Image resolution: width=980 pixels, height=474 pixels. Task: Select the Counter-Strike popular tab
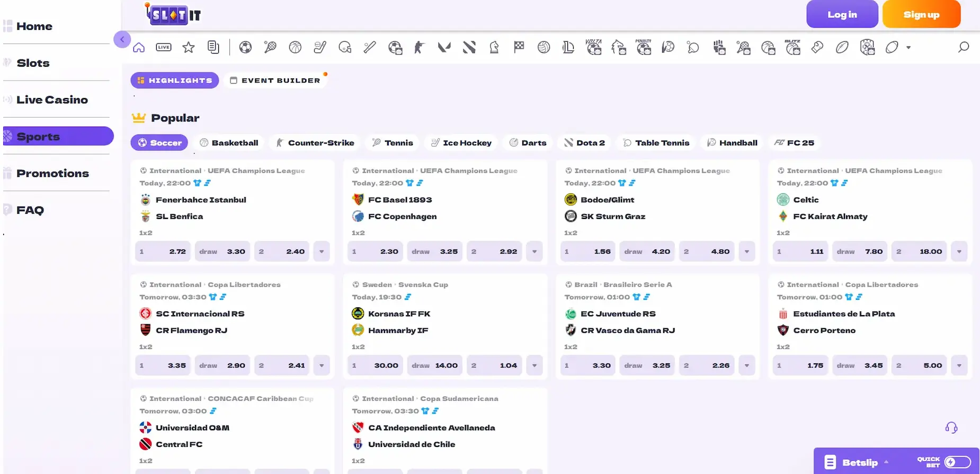click(315, 143)
